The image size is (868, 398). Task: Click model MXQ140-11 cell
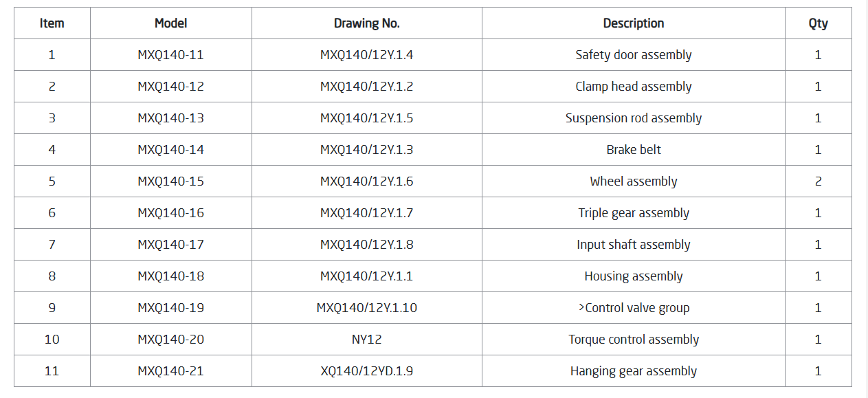point(170,55)
